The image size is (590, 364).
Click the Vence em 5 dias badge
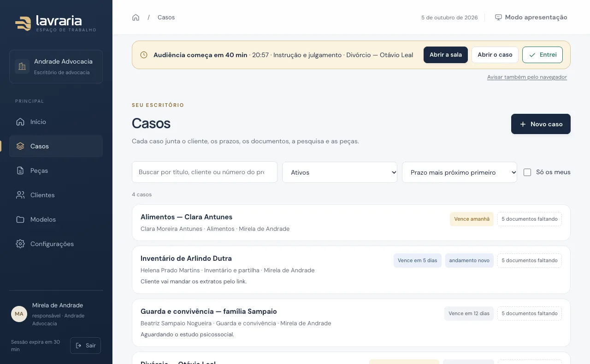click(x=417, y=260)
